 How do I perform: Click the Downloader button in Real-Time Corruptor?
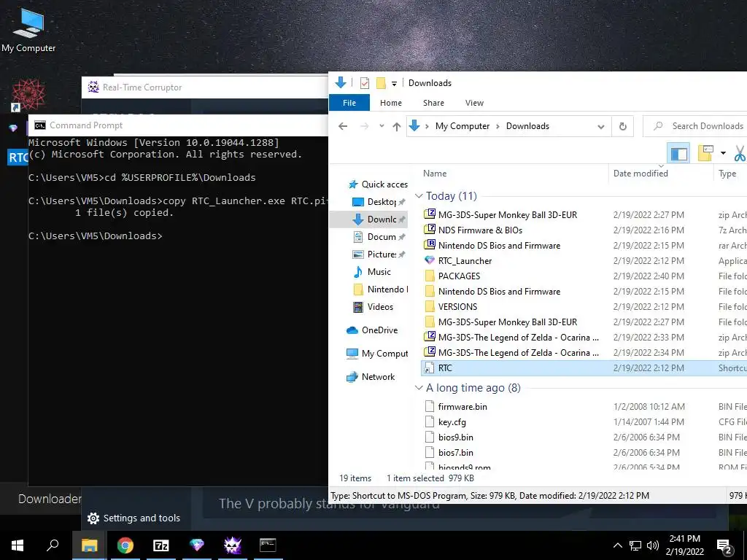50,499
